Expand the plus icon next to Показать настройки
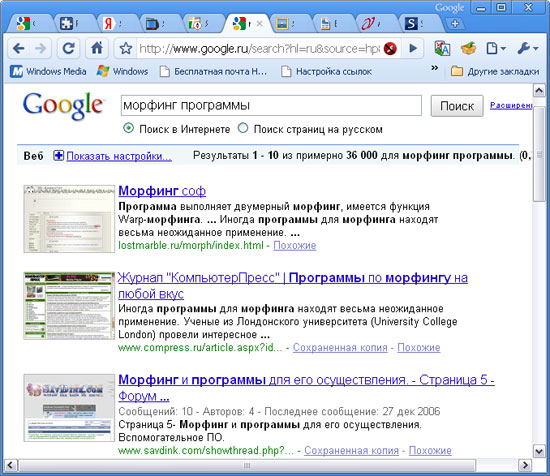Screen dimensions: 550x476 click(58, 155)
